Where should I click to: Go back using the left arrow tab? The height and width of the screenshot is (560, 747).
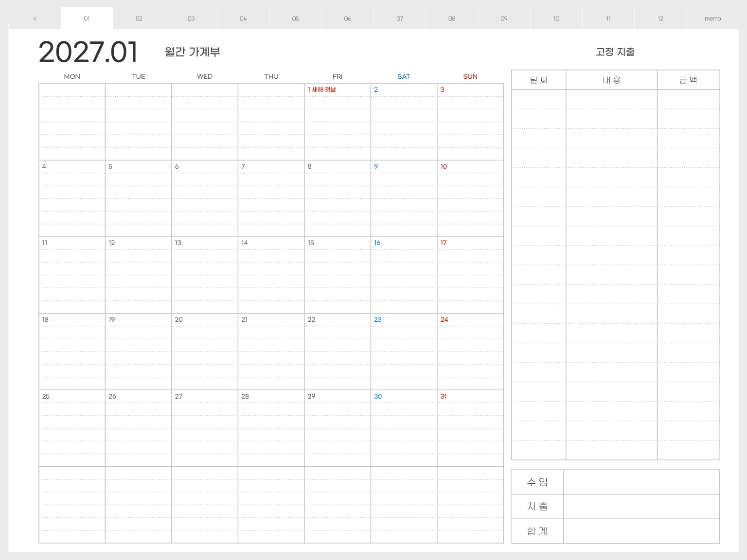[35, 18]
